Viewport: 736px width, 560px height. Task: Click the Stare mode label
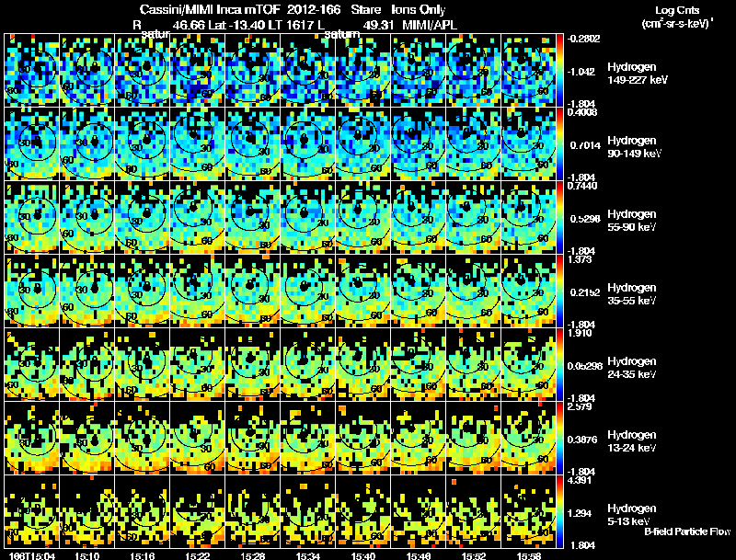[x=365, y=9]
